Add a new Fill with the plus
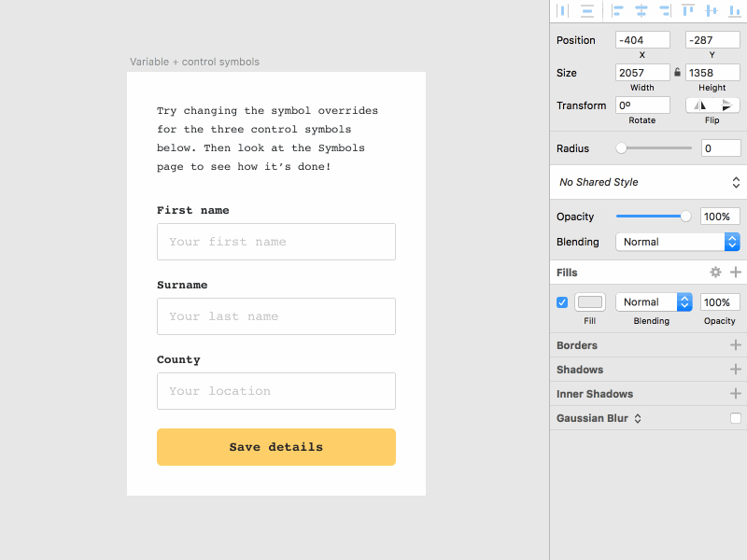This screenshot has width=747, height=560. (x=736, y=272)
